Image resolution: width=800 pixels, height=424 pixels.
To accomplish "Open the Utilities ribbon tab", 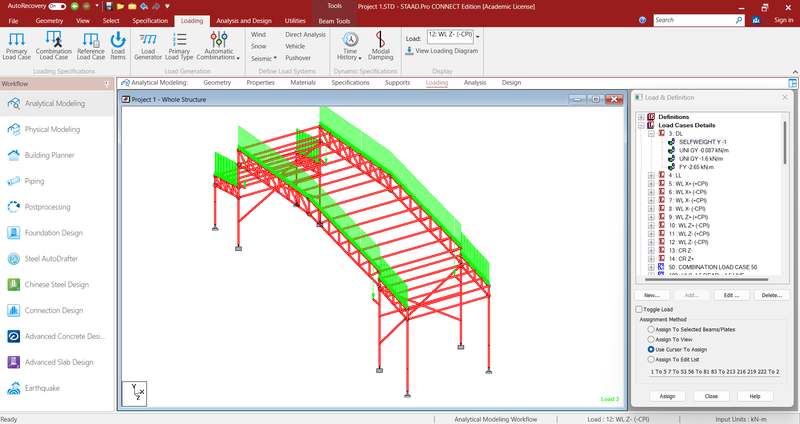I will pyautogui.click(x=295, y=21).
